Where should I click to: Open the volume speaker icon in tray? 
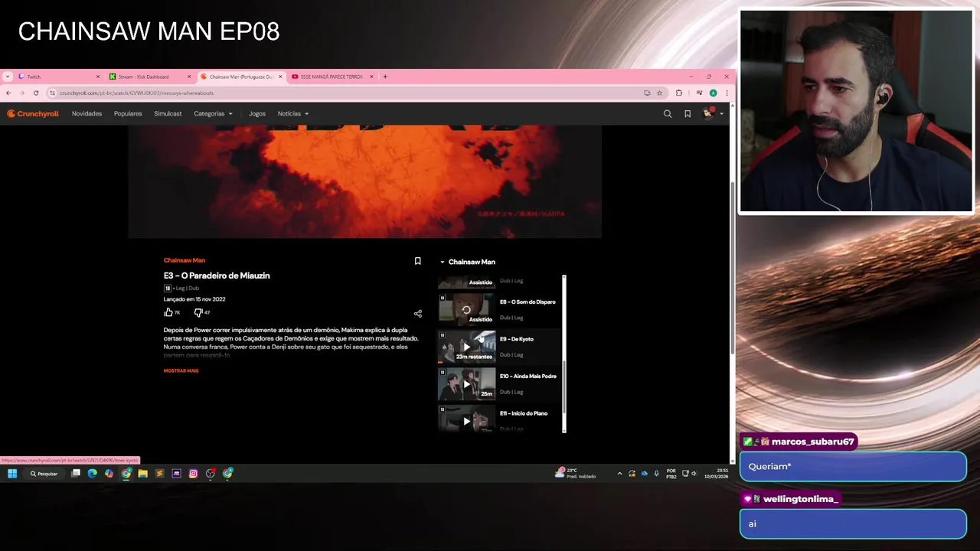point(694,474)
